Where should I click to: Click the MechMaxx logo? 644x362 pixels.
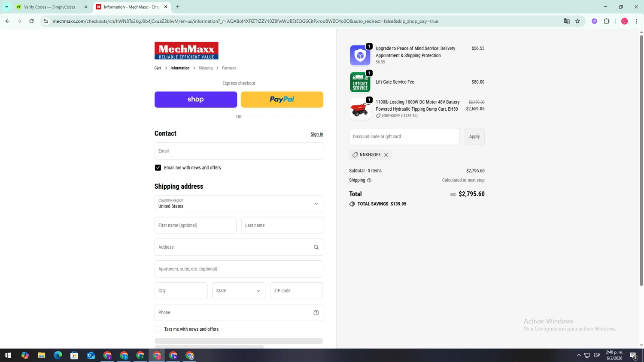pyautogui.click(x=186, y=51)
